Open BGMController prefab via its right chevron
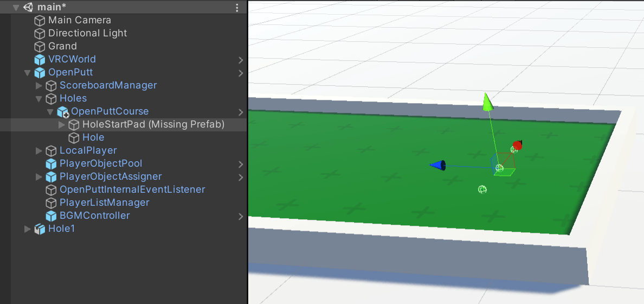 pos(241,217)
